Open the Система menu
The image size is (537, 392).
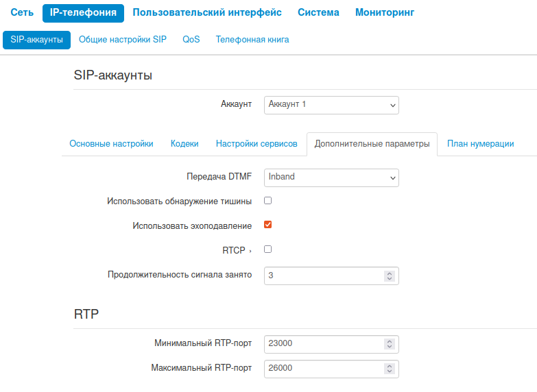[x=318, y=12]
